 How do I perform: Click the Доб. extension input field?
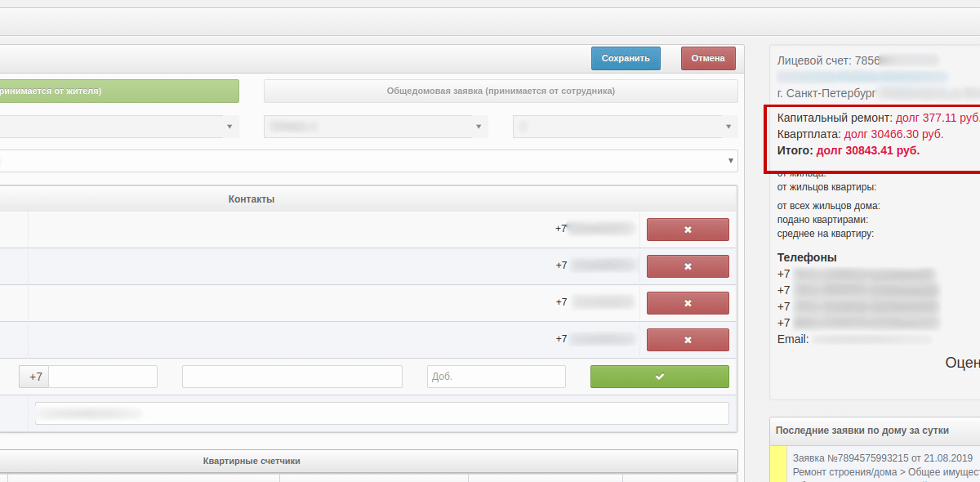click(x=496, y=377)
